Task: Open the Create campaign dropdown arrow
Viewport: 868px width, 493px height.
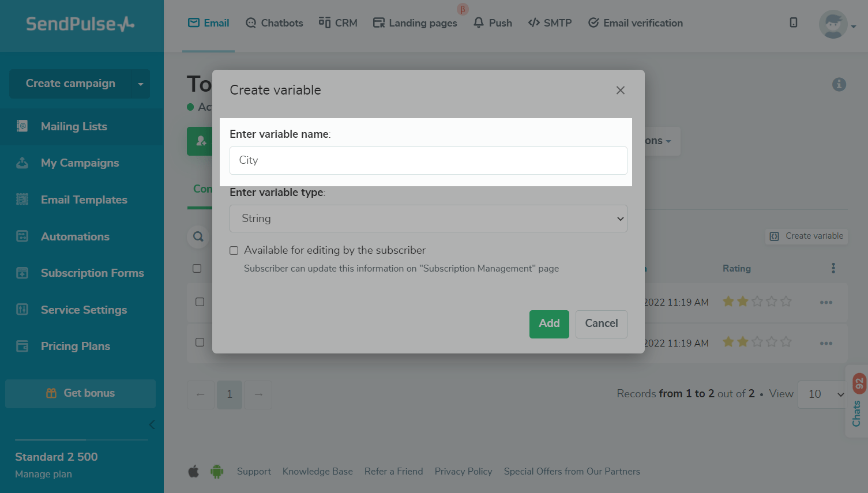Action: pyautogui.click(x=141, y=84)
